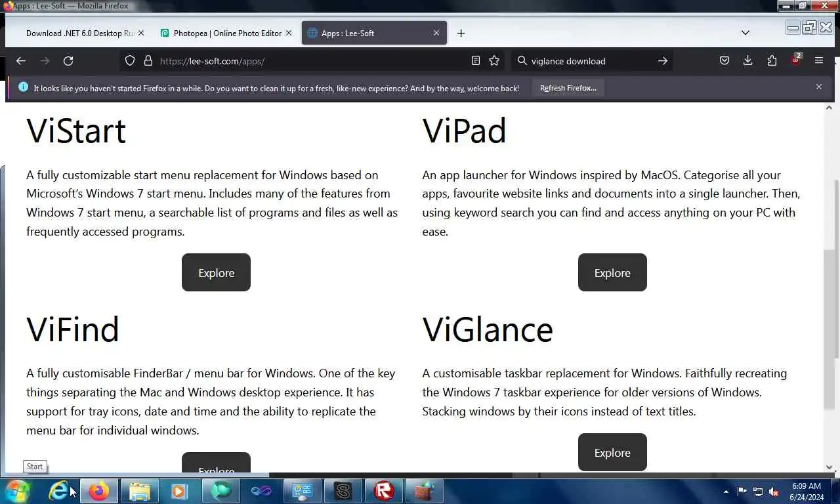Click the ViPad heading

click(x=465, y=131)
